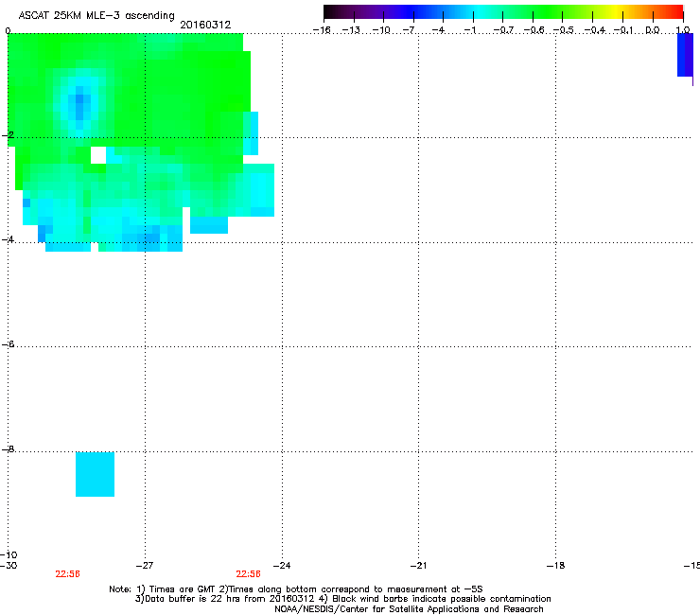Click the -0.6 color bar label
Image resolution: width=700 pixels, height=615 pixels.
click(534, 30)
